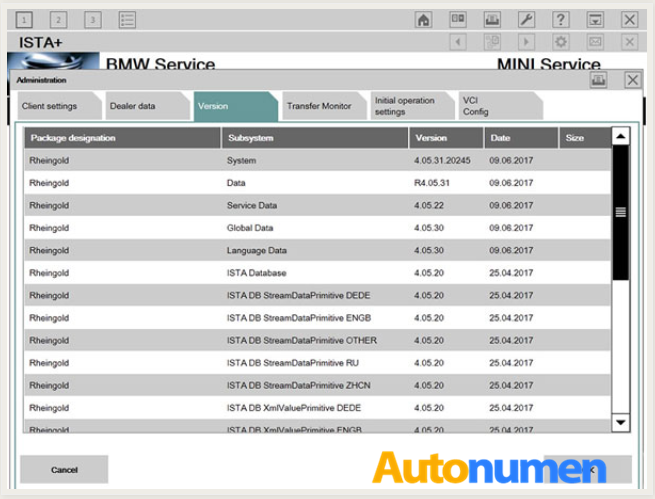Select step 3 box in top bar
The height and width of the screenshot is (499, 655).
(93, 20)
